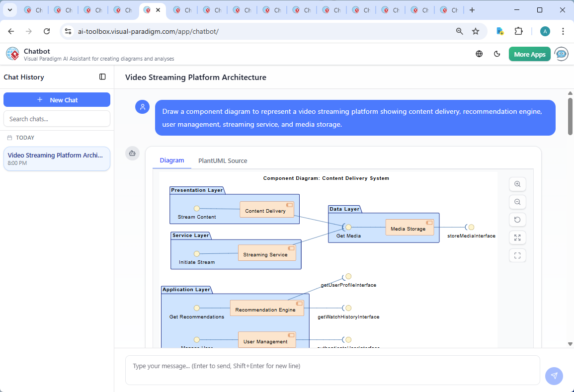Viewport: 574px width, 392px height.
Task: Zoom in on the diagram
Action: point(517,184)
